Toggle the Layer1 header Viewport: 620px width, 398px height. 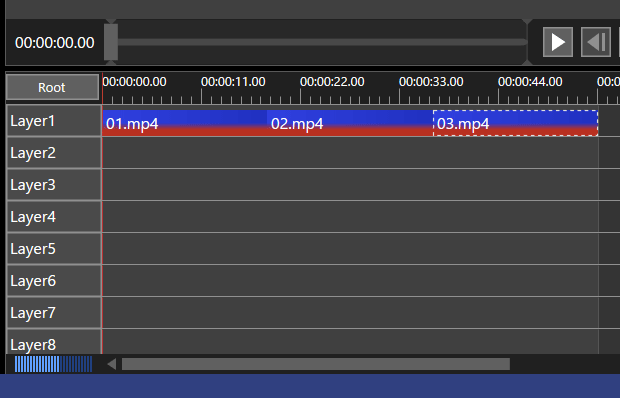point(54,121)
